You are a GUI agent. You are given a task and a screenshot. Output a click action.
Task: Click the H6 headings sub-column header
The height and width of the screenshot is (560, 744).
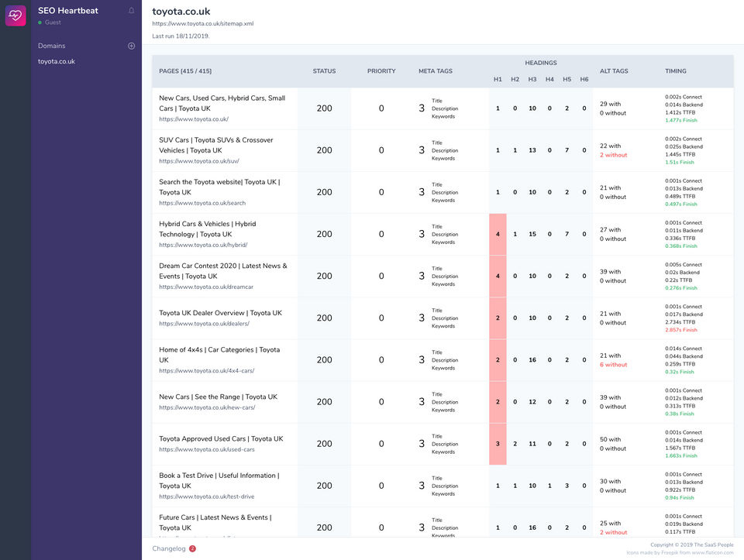click(584, 79)
